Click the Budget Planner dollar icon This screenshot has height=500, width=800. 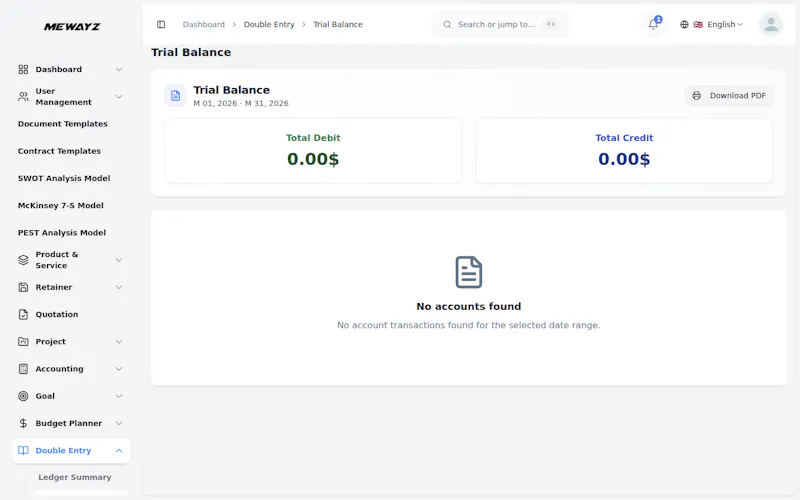pos(23,423)
